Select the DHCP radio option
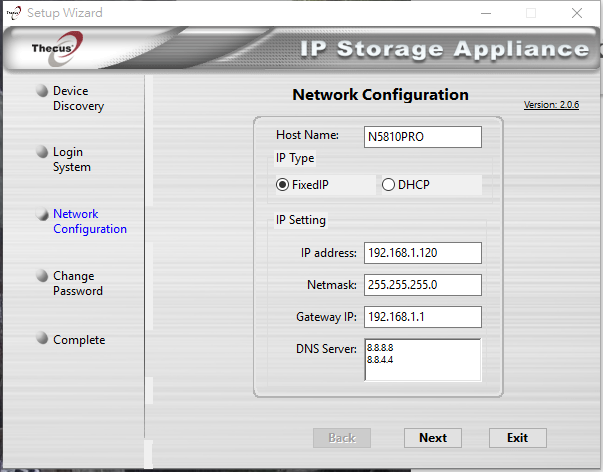The width and height of the screenshot is (603, 472). pos(388,185)
